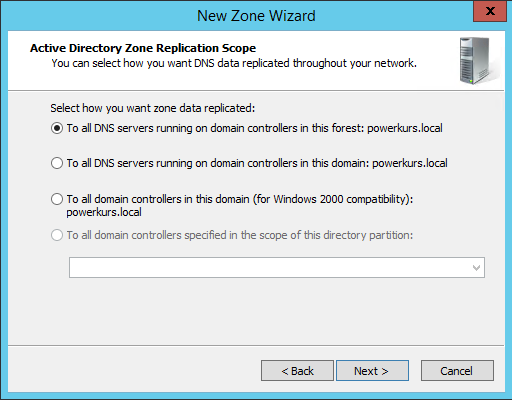This screenshot has width=512, height=400.
Task: Open the directory partition dropdown arrow
Action: point(476,268)
